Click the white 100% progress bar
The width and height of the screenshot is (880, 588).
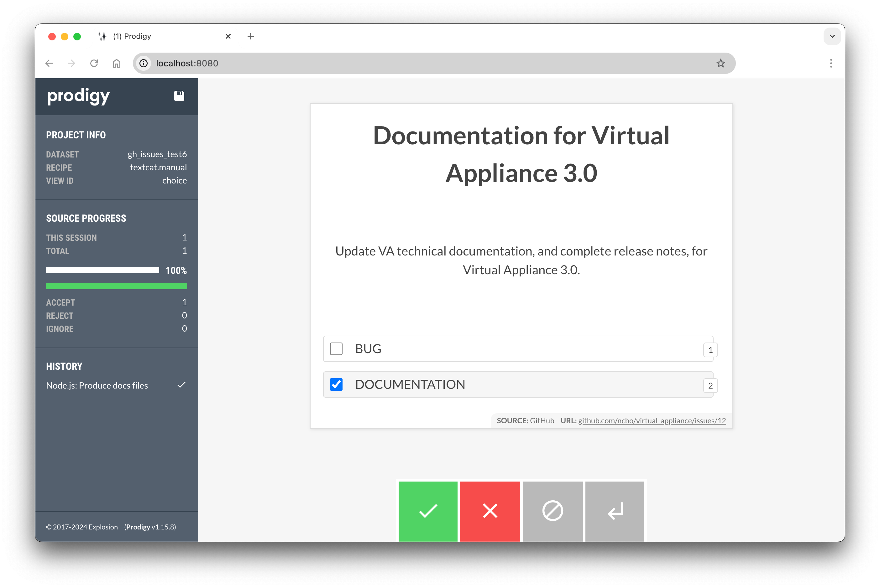click(102, 270)
